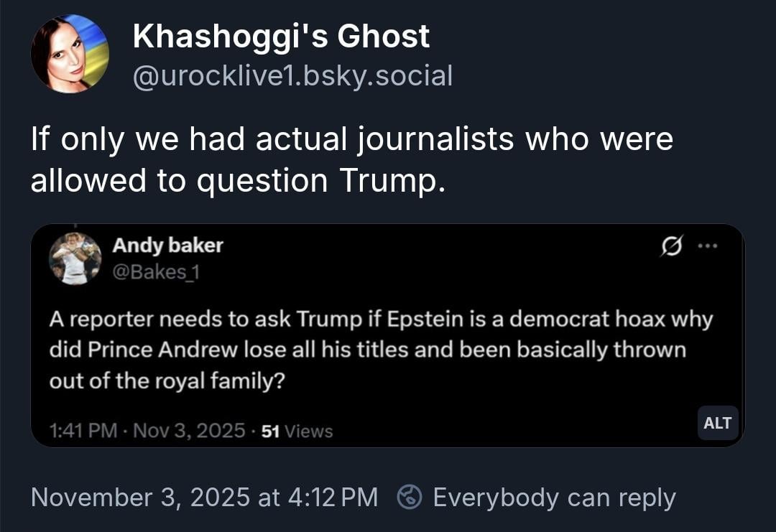The width and height of the screenshot is (776, 532).
Task: Click the Nov 3, 2025 tweet date
Action: pyautogui.click(x=190, y=431)
